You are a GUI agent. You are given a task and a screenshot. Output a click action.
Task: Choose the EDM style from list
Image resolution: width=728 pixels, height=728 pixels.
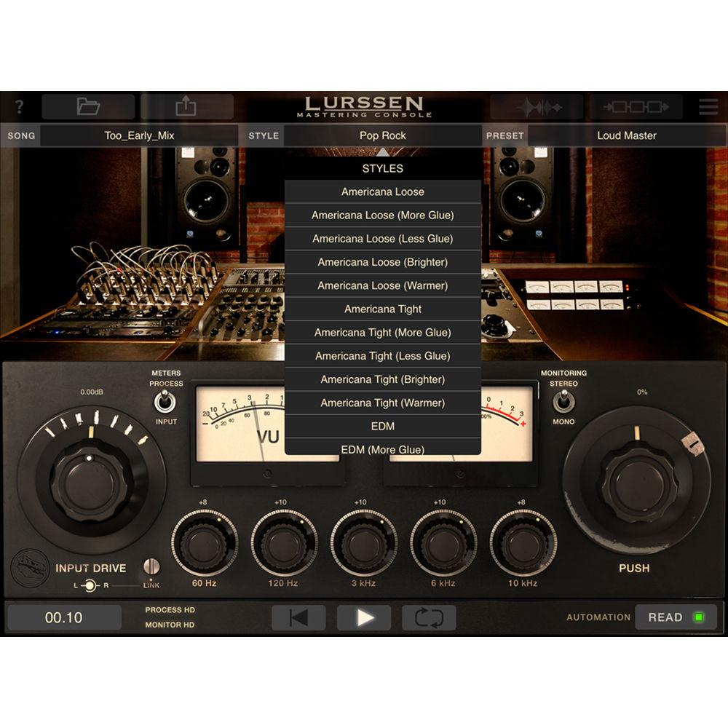[x=382, y=426]
